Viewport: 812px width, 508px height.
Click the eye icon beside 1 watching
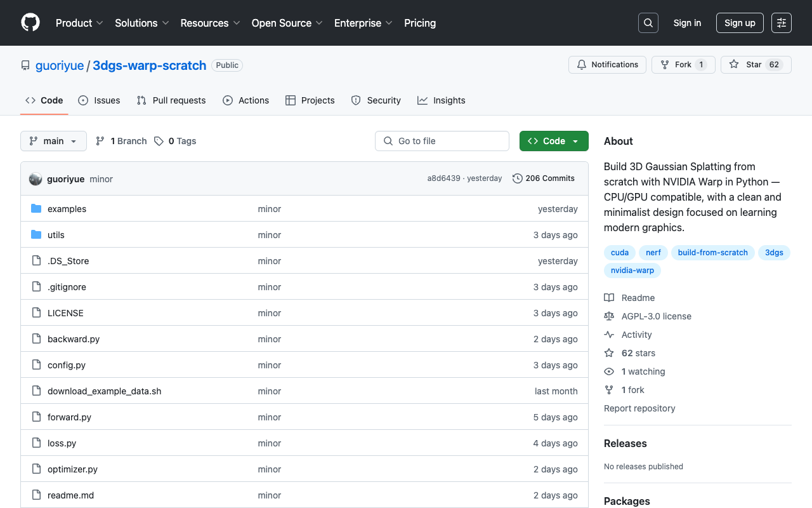coord(609,371)
